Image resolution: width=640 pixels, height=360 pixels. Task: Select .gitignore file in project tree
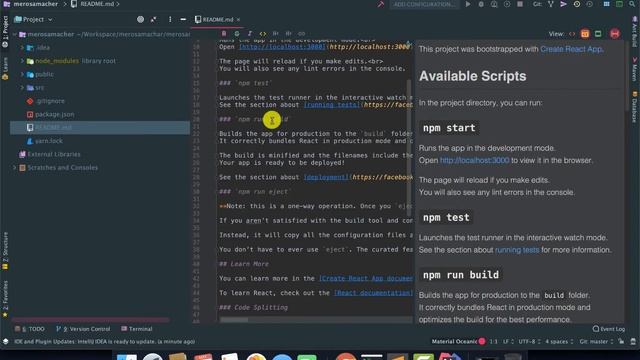click(x=50, y=101)
